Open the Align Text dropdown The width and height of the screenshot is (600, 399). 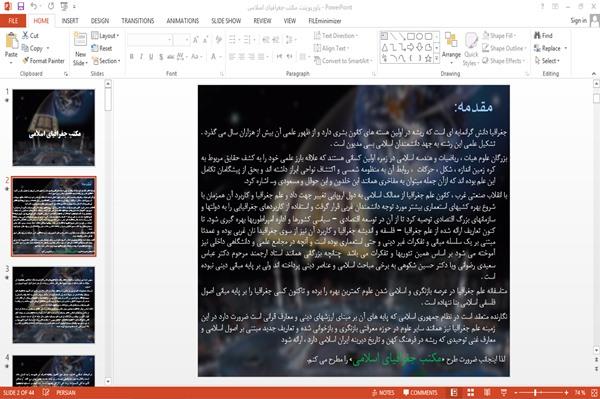tap(331, 48)
